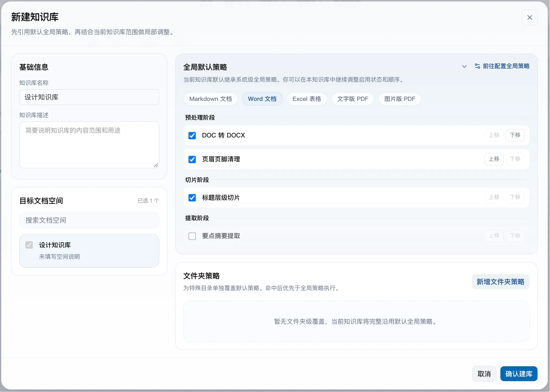Screen dimensions: 550x392
Task: Click the 搜索文档空间 search box
Action: point(89,220)
